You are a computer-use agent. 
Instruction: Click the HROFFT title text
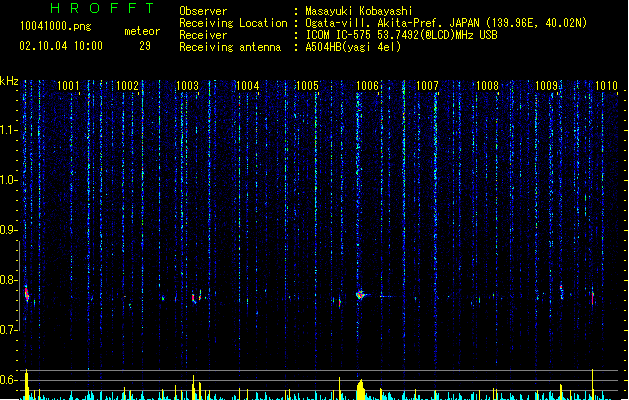point(103,8)
